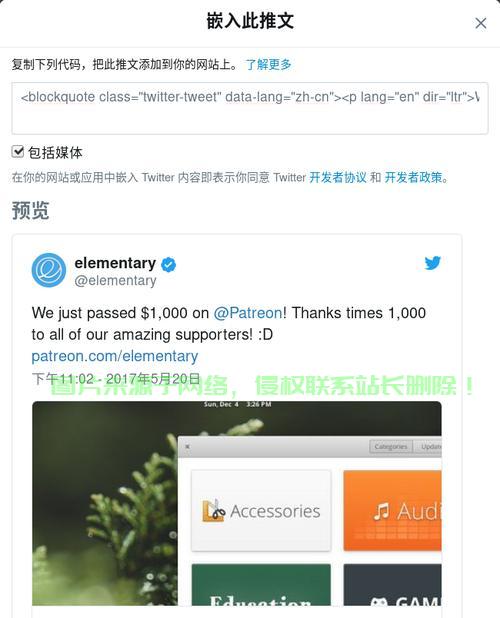The height and width of the screenshot is (618, 500).
Task: Click the blue verified badge icon
Action: coord(169,264)
